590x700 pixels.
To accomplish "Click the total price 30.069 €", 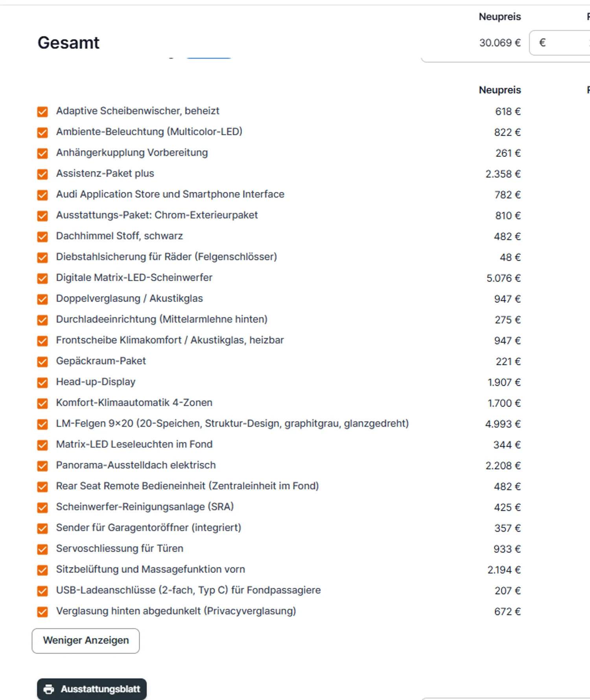I will click(x=500, y=42).
